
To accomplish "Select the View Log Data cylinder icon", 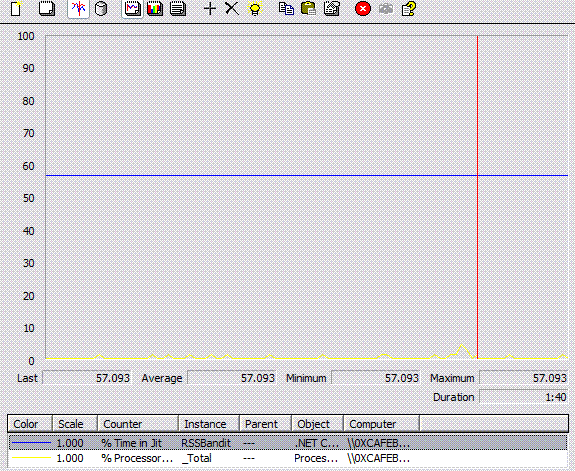I will (x=101, y=9).
